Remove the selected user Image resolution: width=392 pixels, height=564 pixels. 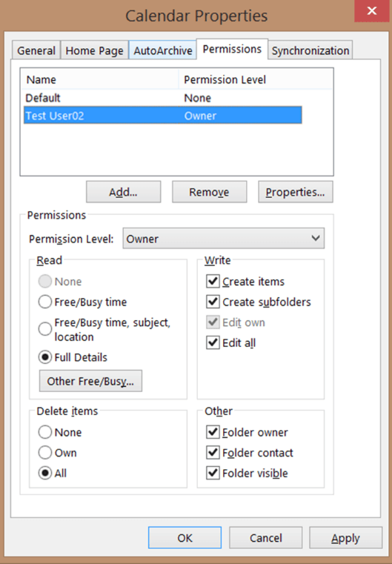(209, 192)
